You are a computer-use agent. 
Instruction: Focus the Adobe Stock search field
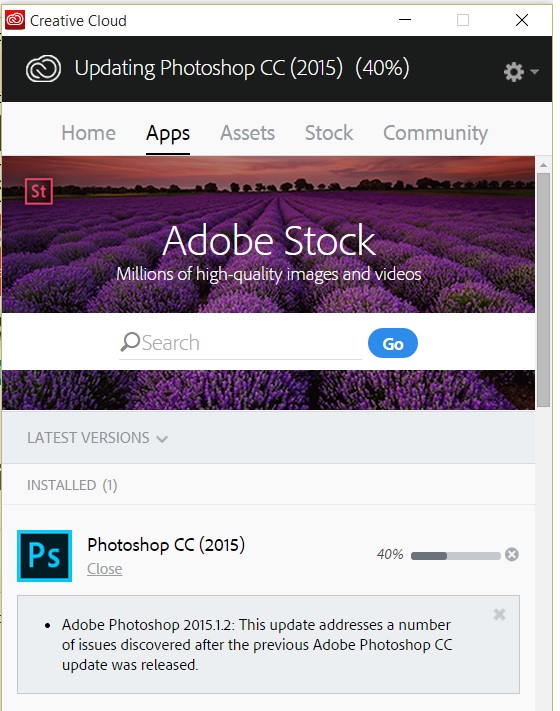tap(240, 343)
